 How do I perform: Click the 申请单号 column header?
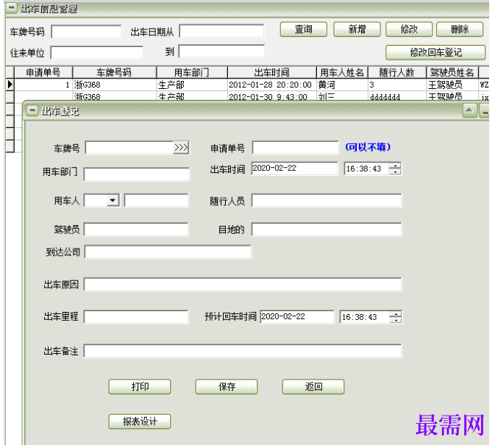[43, 72]
